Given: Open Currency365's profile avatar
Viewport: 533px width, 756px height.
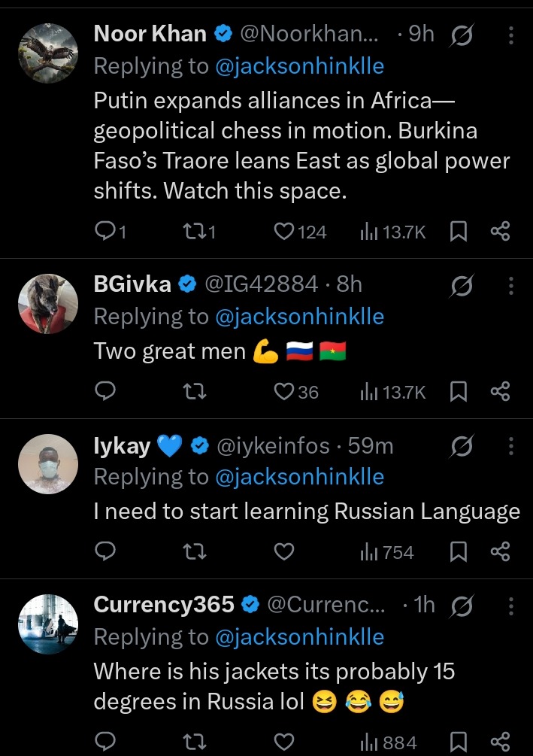Looking at the screenshot, I should coord(48,624).
